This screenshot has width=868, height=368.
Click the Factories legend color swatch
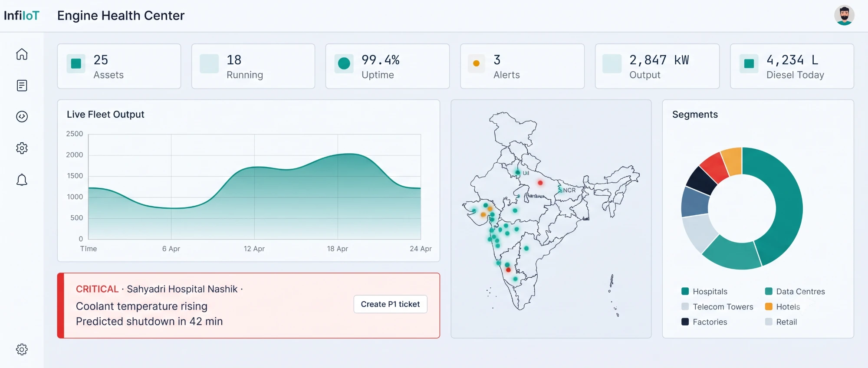pos(685,322)
